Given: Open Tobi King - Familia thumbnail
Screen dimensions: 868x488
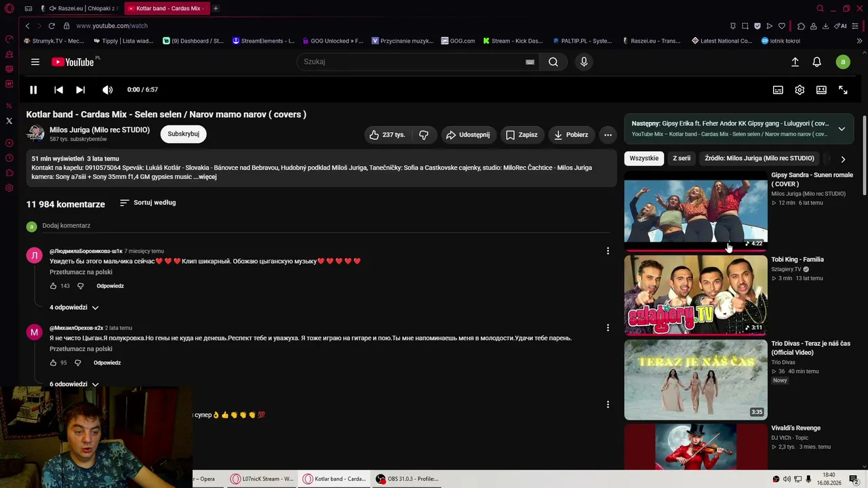Looking at the screenshot, I should (696, 295).
